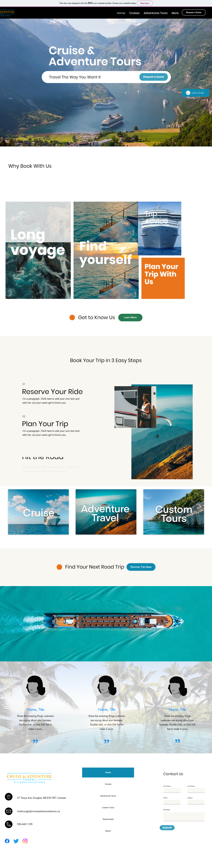
Task: Click the Adventure Vacations logo in header
Action: 7,13
